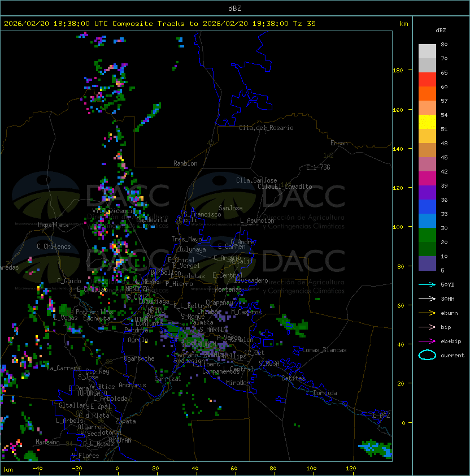470x476 pixels.
Task: Click the 'L_Dormida' map label
Action: pyautogui.click(x=321, y=393)
